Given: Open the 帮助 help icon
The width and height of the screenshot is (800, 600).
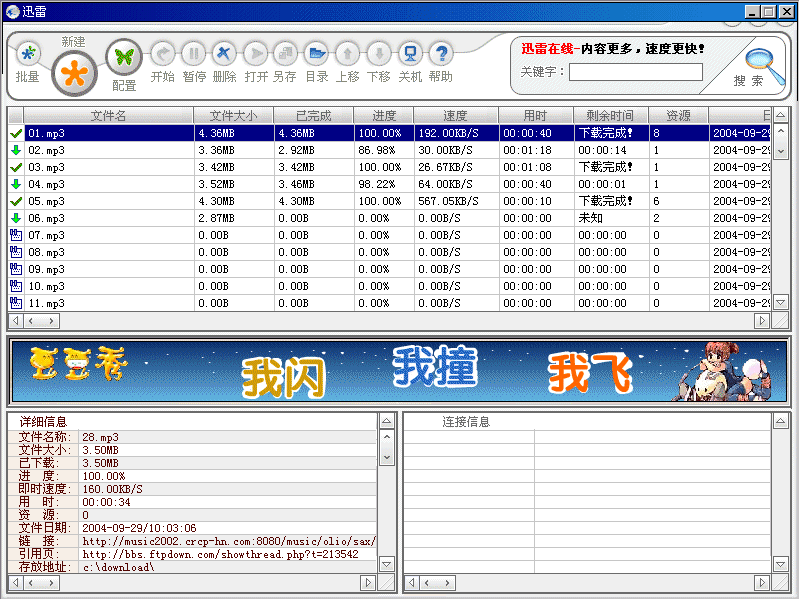Looking at the screenshot, I should click(x=441, y=54).
